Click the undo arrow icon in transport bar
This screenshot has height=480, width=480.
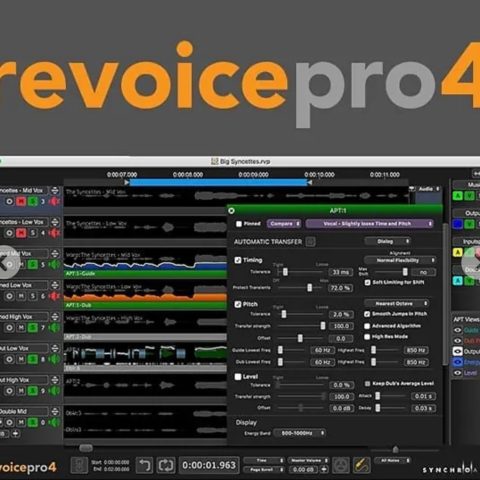(x=144, y=465)
